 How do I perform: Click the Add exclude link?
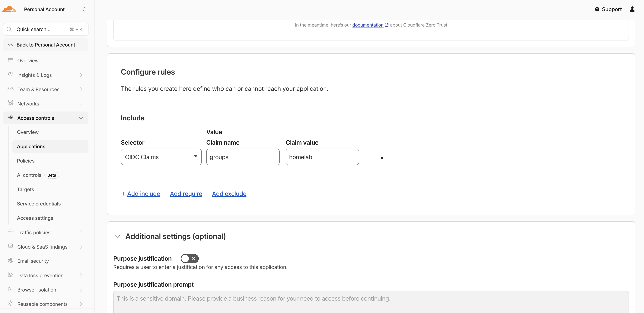(229, 194)
